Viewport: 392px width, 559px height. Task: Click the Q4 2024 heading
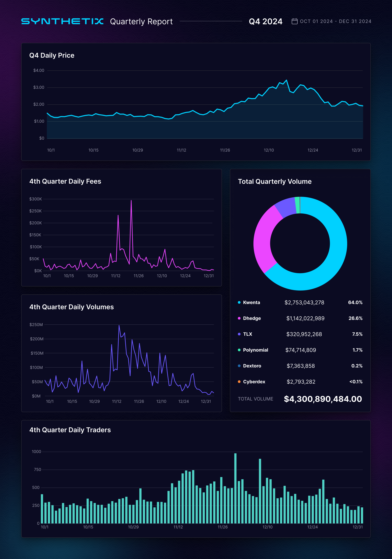(x=265, y=21)
